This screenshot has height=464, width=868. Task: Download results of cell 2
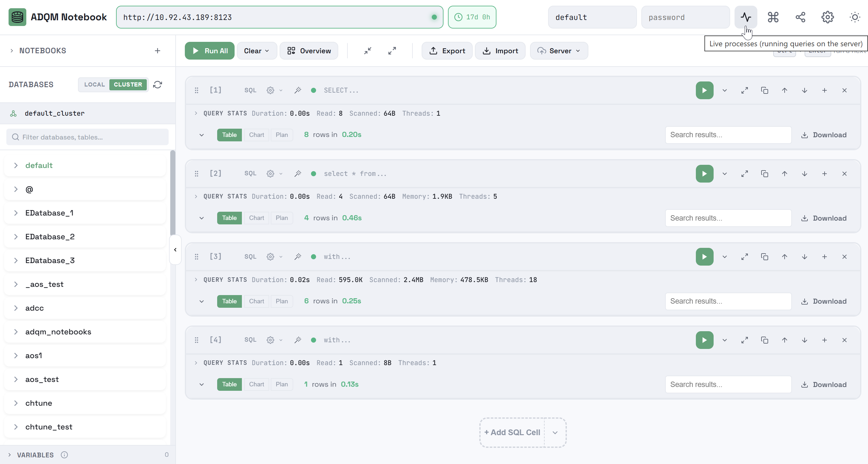pyautogui.click(x=824, y=218)
